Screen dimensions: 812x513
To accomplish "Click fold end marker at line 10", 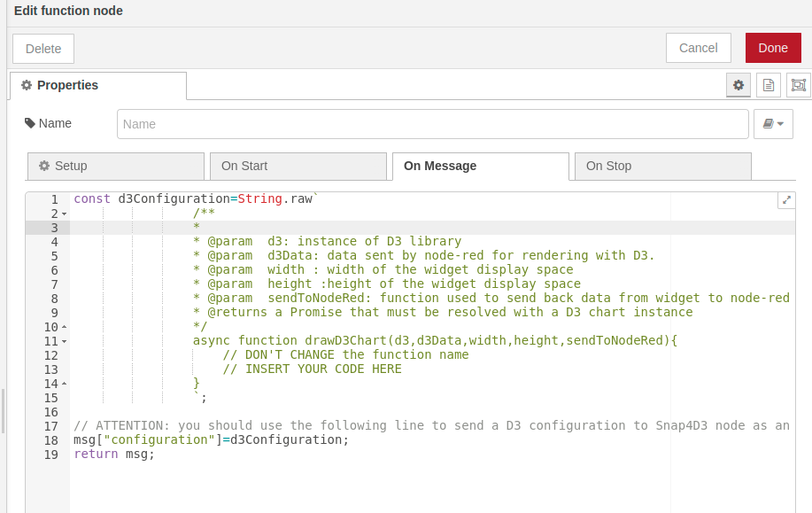I will [x=65, y=327].
